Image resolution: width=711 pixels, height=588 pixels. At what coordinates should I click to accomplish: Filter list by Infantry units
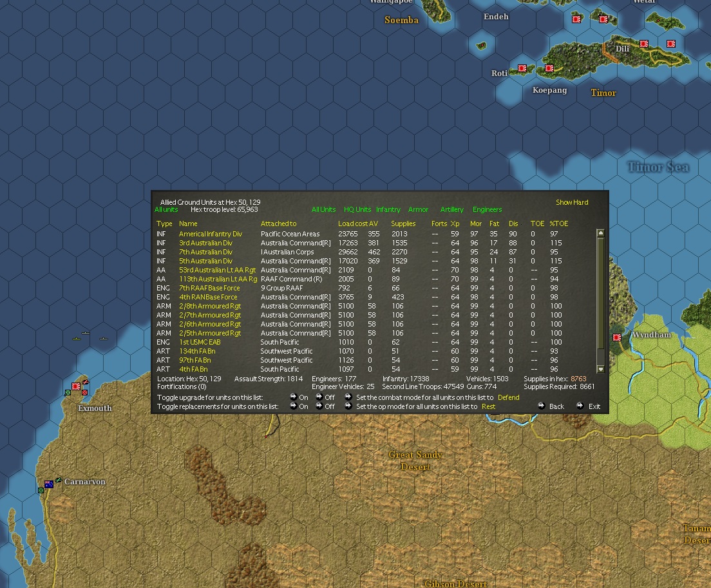(388, 209)
